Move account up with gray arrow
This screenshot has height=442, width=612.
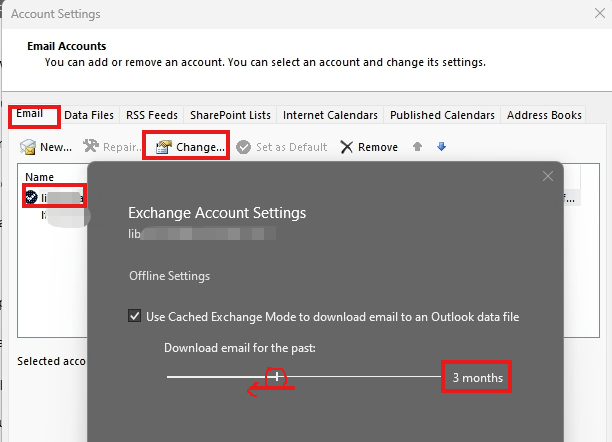[x=417, y=147]
